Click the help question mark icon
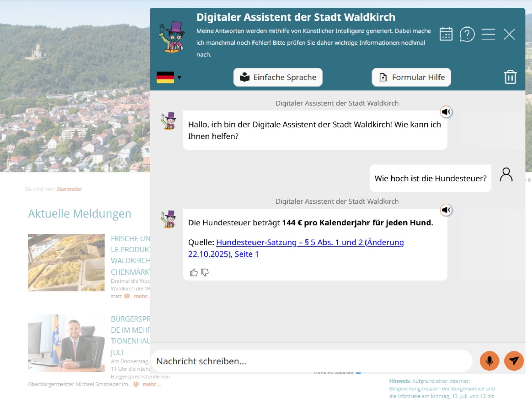Image resolution: width=532 pixels, height=399 pixels. 467,34
